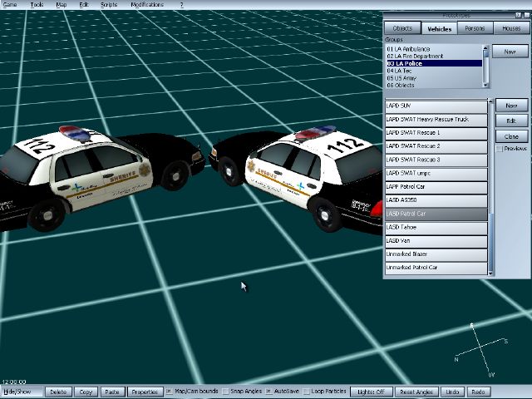Screen dimensions: 532x399
Task: Click the Reset Angles button
Action: [416, 392]
